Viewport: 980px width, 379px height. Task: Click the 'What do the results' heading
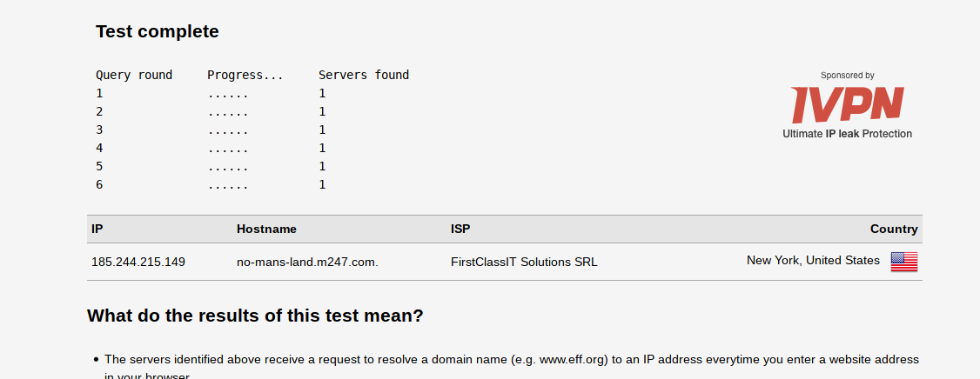tap(255, 316)
